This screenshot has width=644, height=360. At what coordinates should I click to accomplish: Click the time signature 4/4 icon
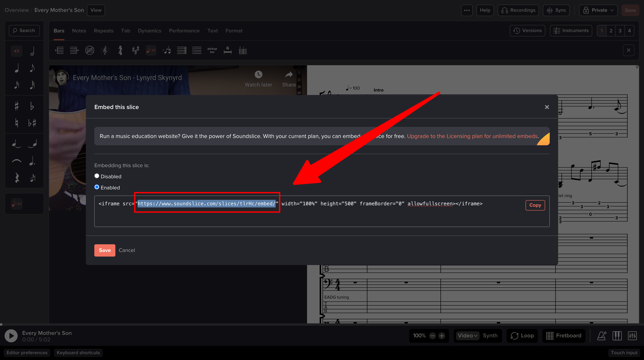120,50
